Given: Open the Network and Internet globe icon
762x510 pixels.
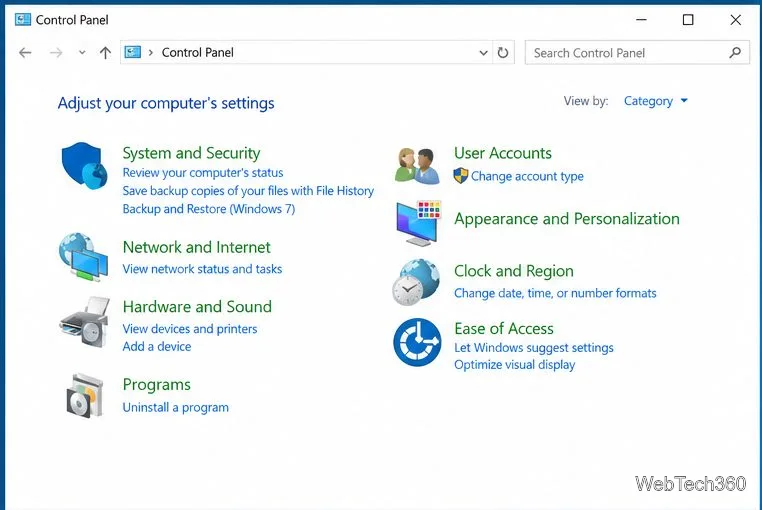Looking at the screenshot, I should click(x=84, y=257).
